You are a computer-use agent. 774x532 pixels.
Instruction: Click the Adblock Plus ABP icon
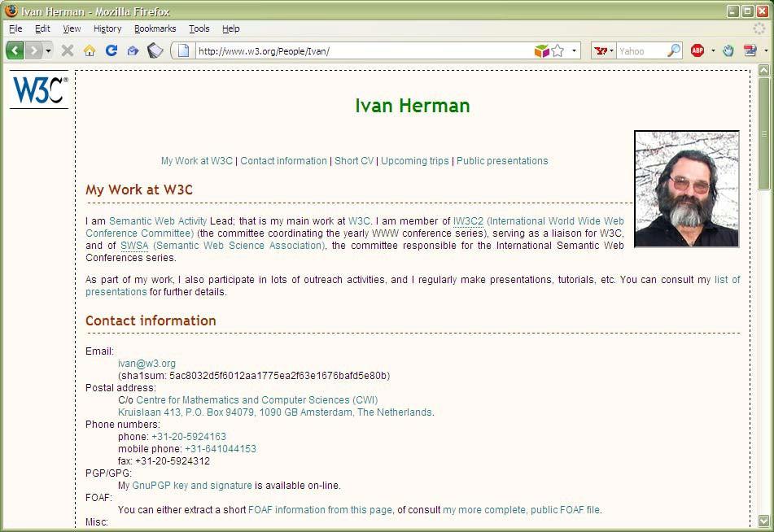pos(697,50)
